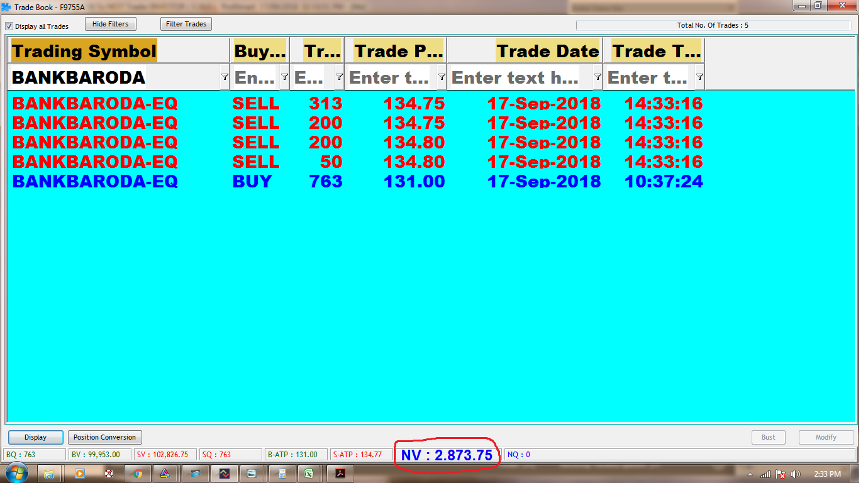
Task: Click Total No. Of Trades : 5 label
Action: point(713,25)
